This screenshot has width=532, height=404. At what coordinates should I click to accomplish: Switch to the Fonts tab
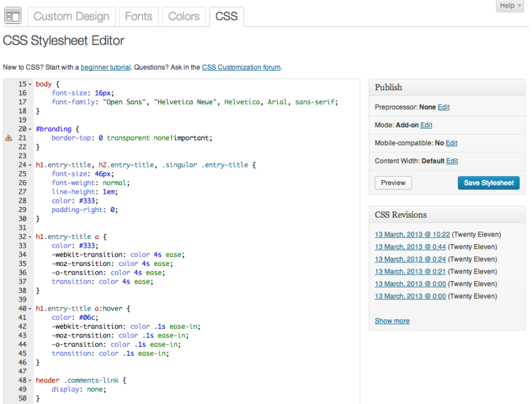tap(139, 16)
